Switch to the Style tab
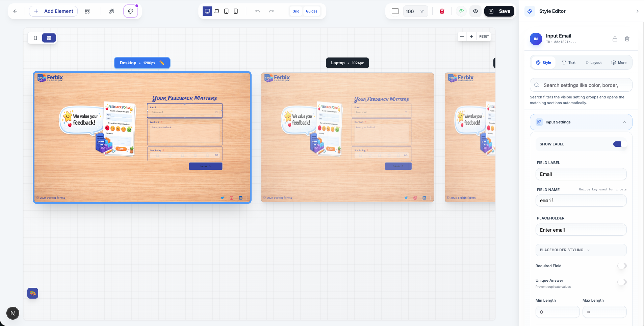 click(x=543, y=63)
